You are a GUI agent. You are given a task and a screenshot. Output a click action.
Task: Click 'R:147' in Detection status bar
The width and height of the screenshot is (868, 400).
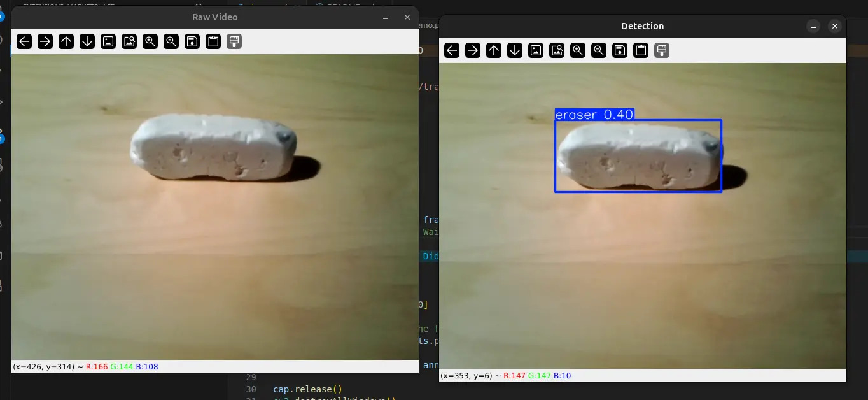click(x=514, y=376)
